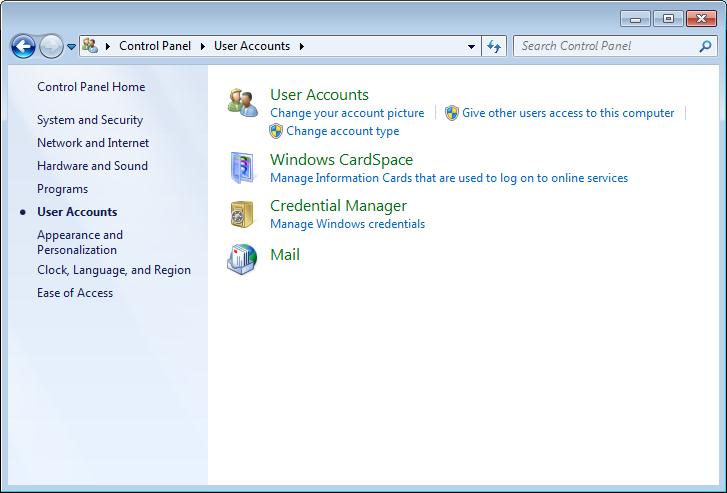Click the Credential Manager safe icon
This screenshot has width=727, height=493.
(x=242, y=214)
